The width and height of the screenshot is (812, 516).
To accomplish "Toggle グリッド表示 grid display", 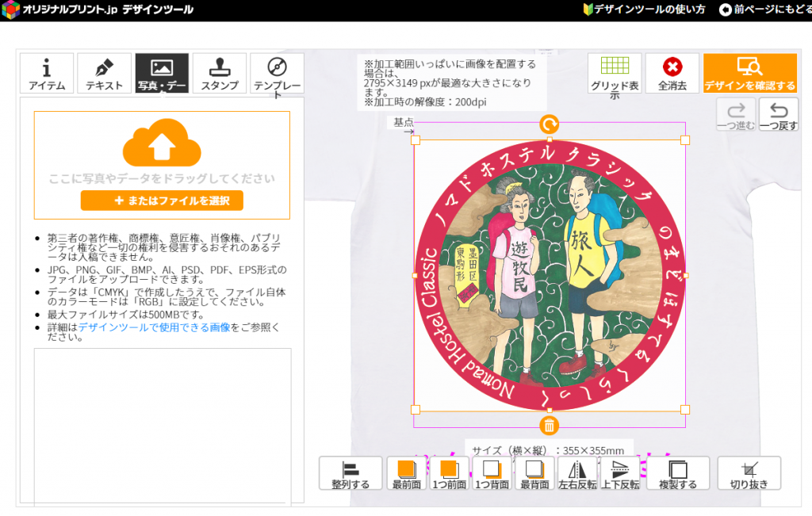I will (x=615, y=73).
